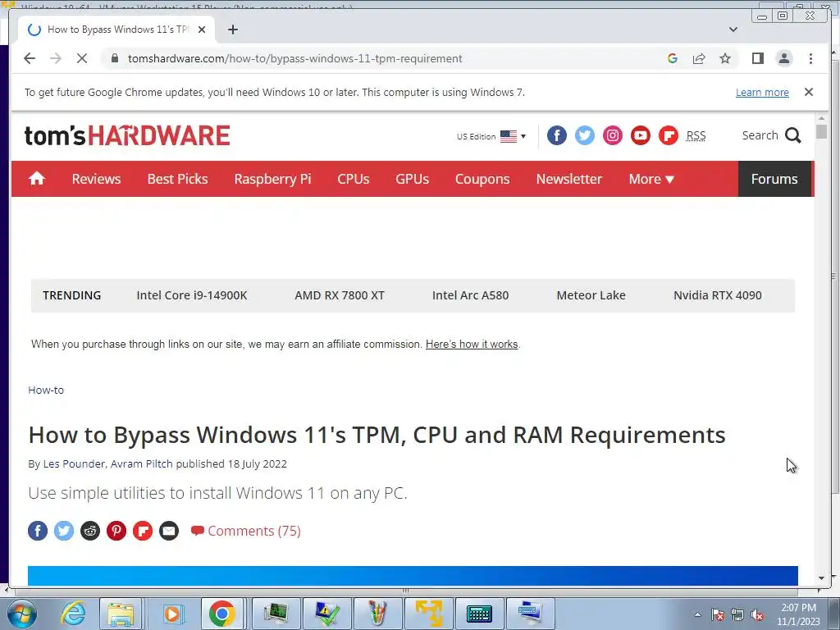Open the Newsletter page

coord(569,179)
